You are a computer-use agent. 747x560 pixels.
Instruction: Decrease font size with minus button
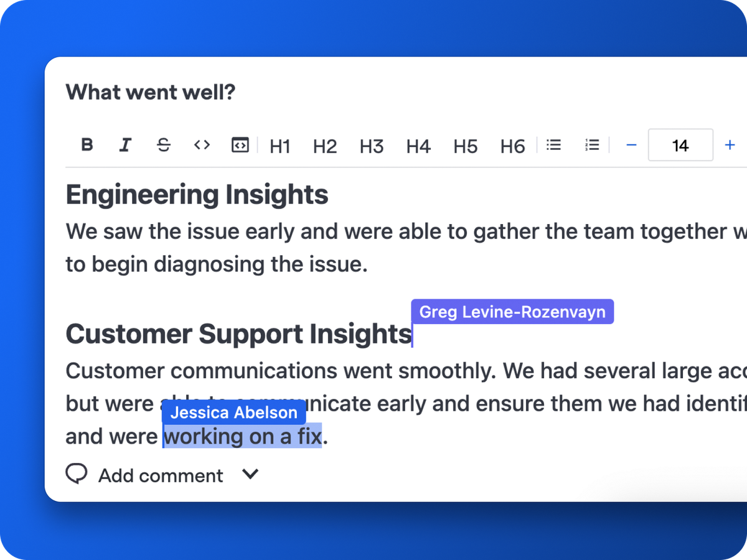[631, 145]
